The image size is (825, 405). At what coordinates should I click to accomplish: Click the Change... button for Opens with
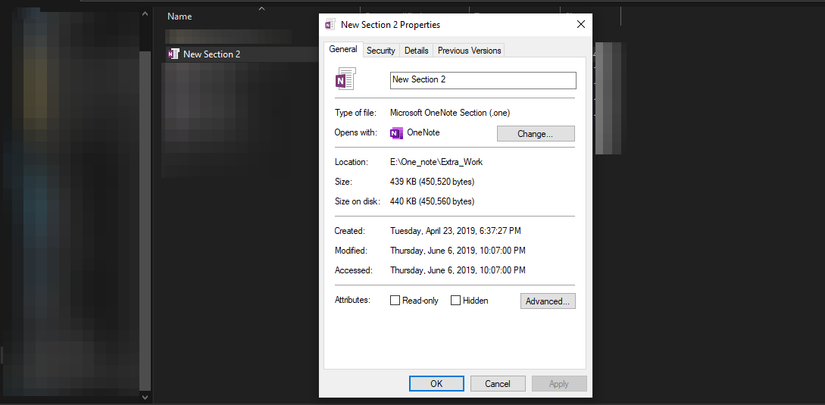pyautogui.click(x=536, y=134)
